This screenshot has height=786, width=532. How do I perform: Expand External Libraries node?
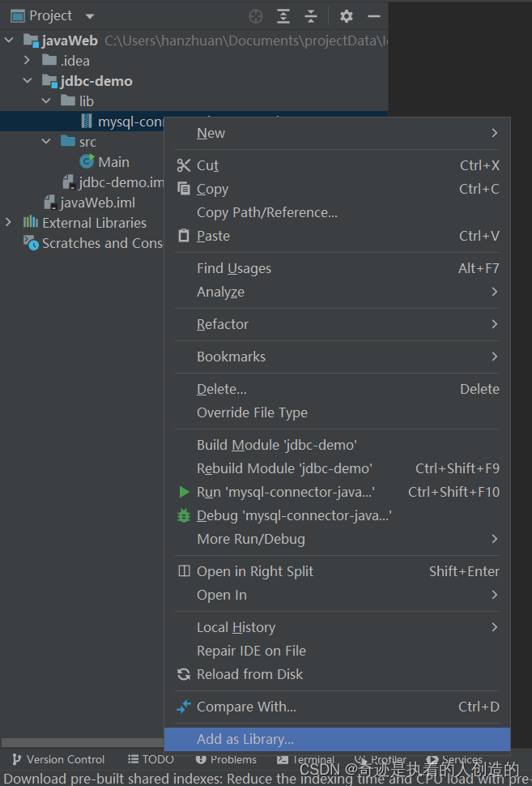tap(9, 223)
